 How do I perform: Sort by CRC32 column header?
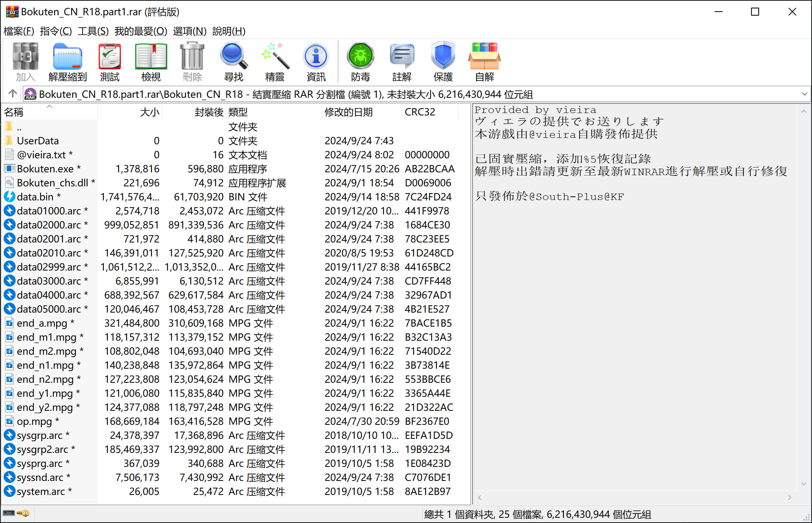coord(420,112)
